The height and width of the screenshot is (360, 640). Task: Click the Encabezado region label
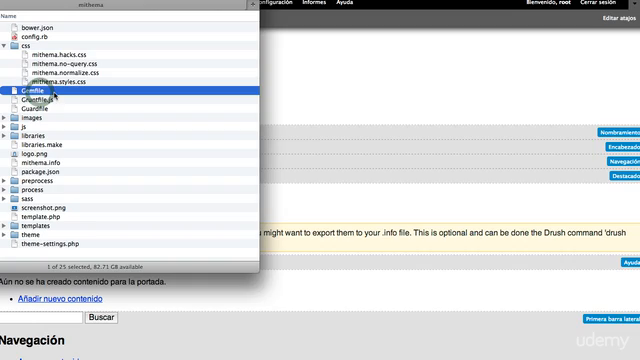(623, 147)
